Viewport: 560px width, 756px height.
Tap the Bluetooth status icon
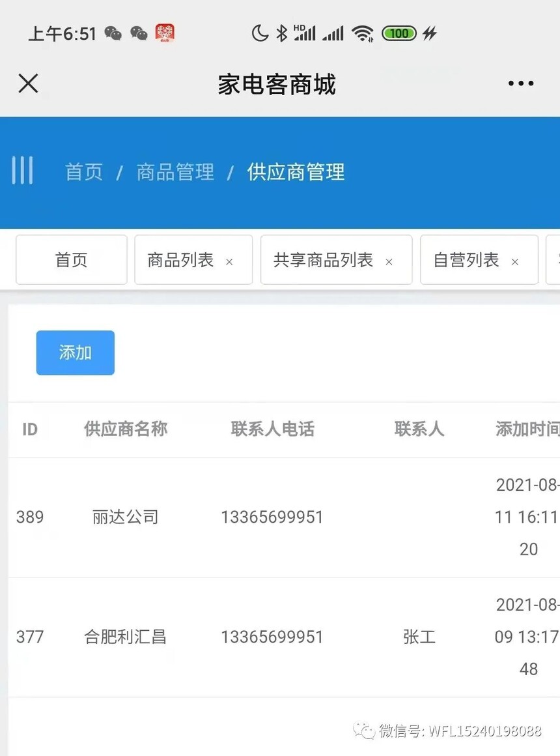click(x=281, y=33)
